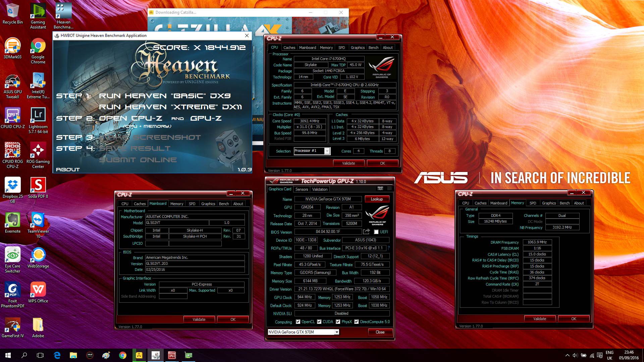Launch the CPUID CPU-Z desktop icon
The height and width of the screenshot is (362, 644).
coord(13,118)
